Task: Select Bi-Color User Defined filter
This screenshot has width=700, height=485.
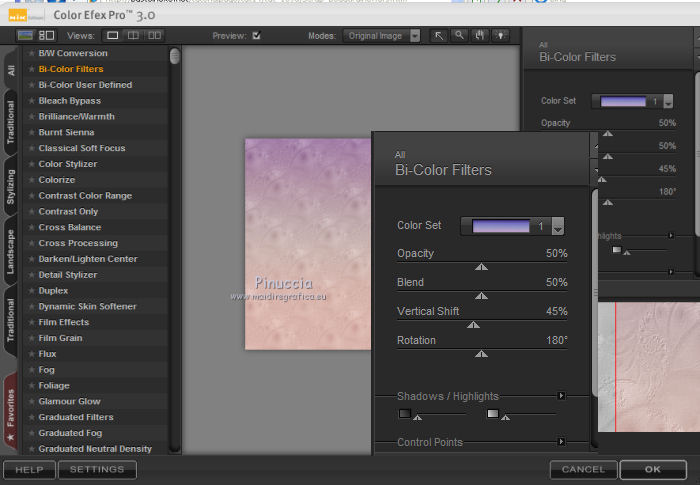Action: (x=85, y=85)
